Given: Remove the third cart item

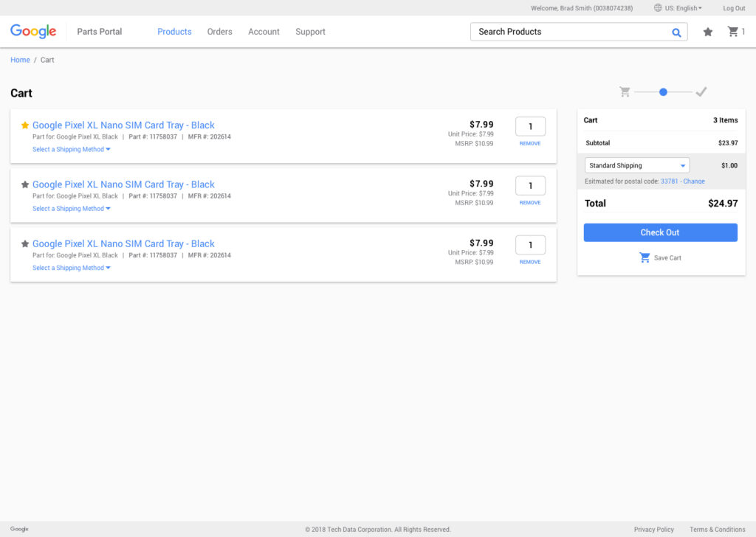Looking at the screenshot, I should 530,262.
